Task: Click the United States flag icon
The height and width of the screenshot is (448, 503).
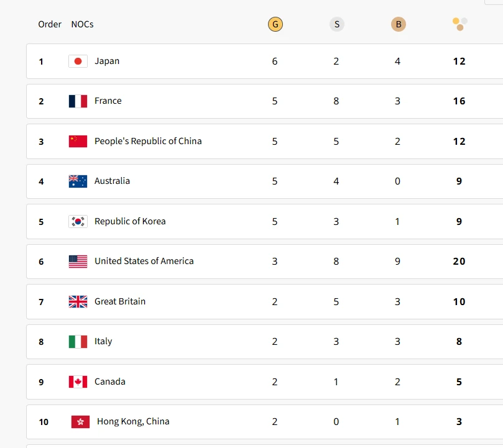Action: tap(78, 262)
